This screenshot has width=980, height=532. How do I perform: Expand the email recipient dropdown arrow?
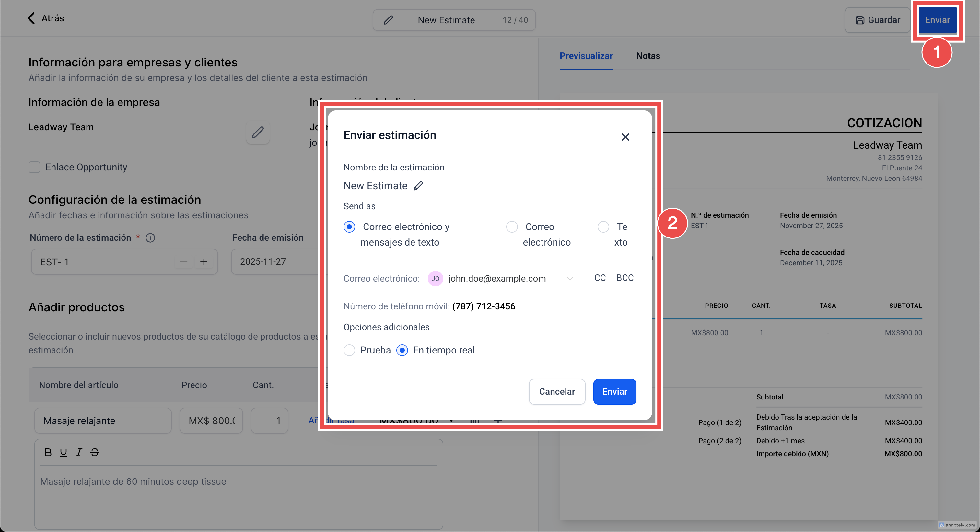pyautogui.click(x=569, y=278)
